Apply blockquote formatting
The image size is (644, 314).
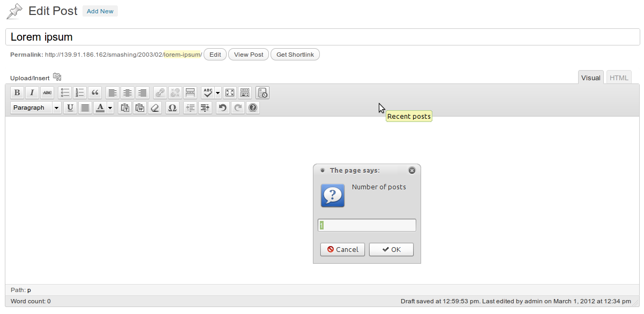(x=95, y=93)
